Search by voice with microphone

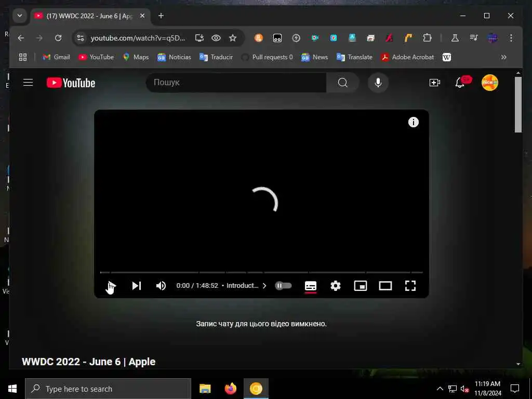(378, 83)
